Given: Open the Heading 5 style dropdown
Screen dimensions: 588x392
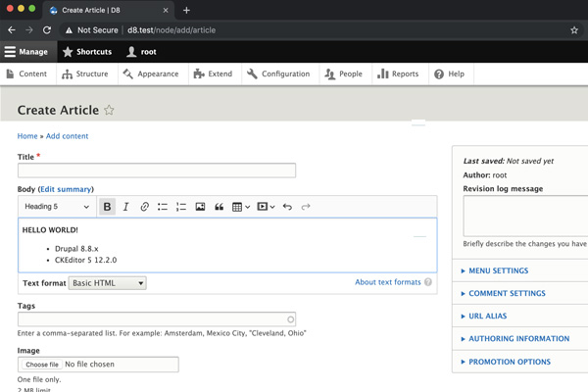Looking at the screenshot, I should tap(57, 207).
